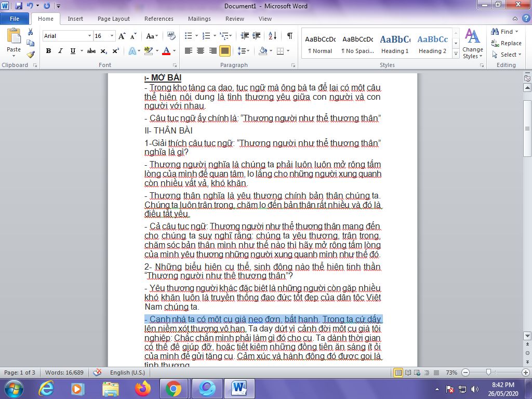Toggle Bold formatting

[x=48, y=51]
